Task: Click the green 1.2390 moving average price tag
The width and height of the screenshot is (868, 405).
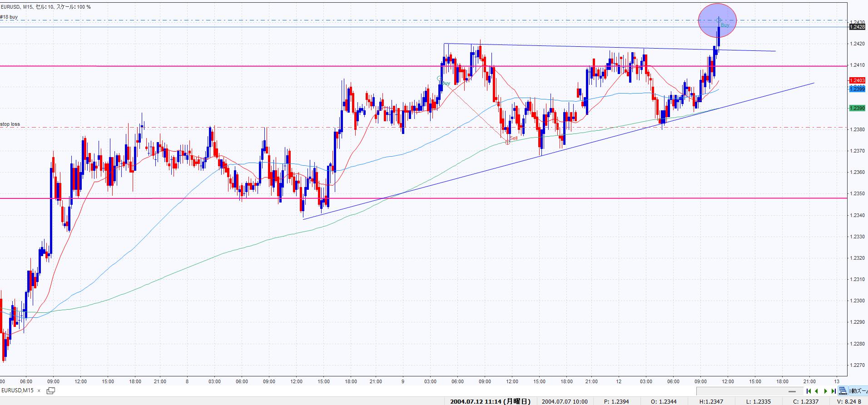Action: coord(857,108)
